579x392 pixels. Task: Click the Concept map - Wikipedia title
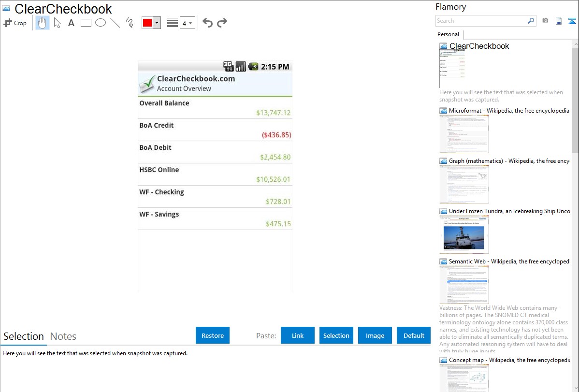pos(509,360)
